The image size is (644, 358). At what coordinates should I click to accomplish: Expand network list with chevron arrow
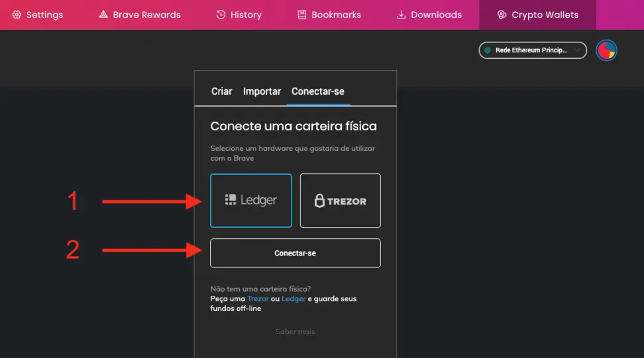[576, 50]
